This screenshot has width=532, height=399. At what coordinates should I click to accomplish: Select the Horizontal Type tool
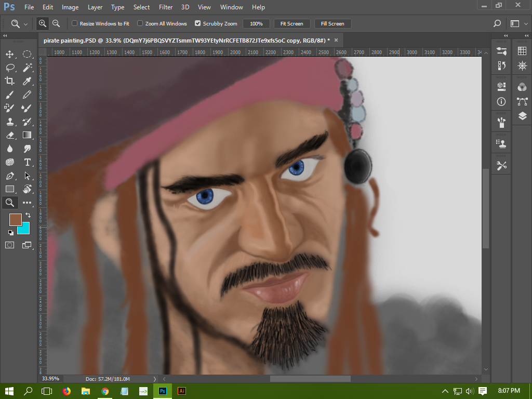click(x=27, y=162)
